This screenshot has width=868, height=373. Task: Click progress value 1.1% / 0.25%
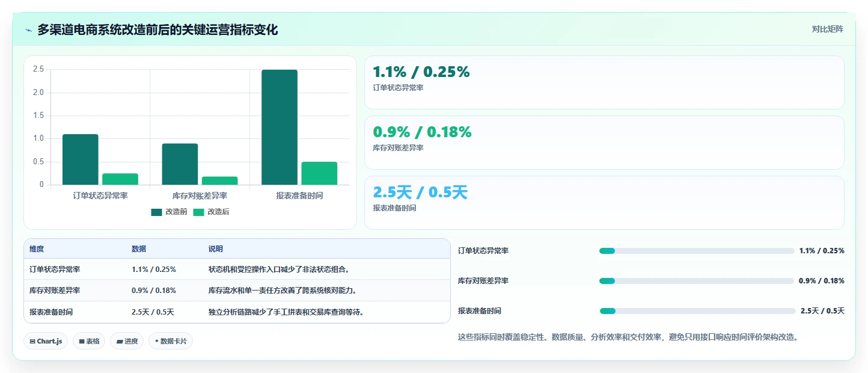(822, 251)
